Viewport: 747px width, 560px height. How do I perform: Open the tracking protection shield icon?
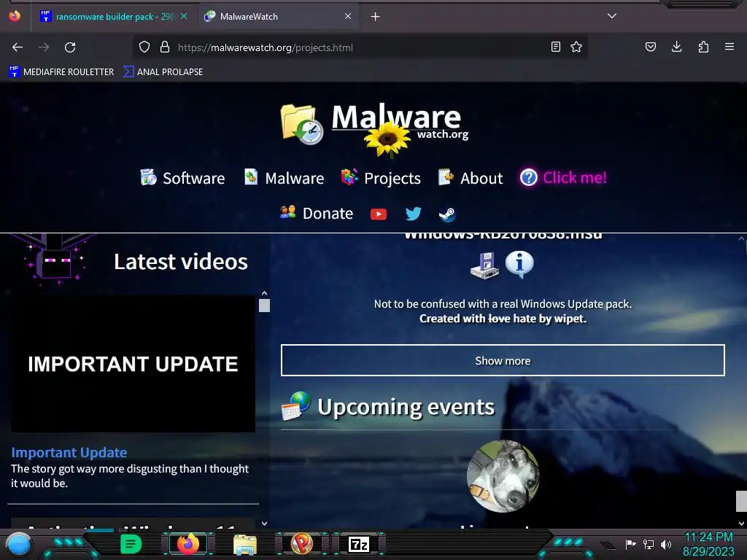[x=144, y=47]
